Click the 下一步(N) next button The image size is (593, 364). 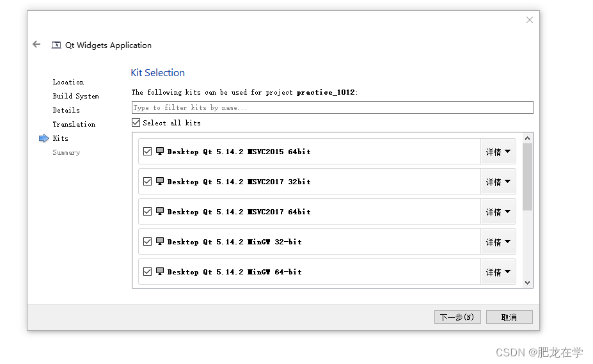[x=457, y=317]
